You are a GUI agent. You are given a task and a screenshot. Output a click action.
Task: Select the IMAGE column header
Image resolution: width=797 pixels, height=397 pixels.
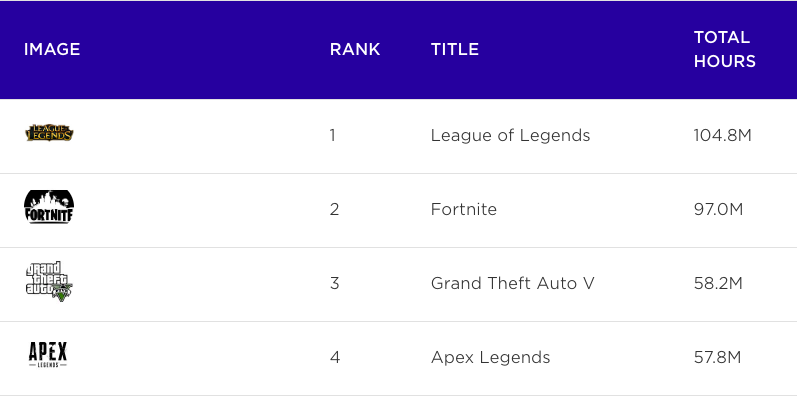tap(52, 49)
